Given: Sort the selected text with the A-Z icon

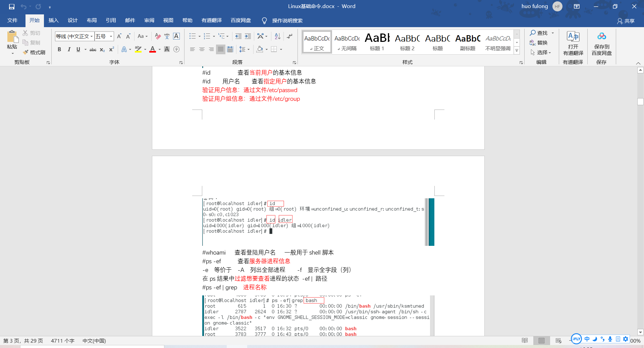Looking at the screenshot, I should point(277,36).
